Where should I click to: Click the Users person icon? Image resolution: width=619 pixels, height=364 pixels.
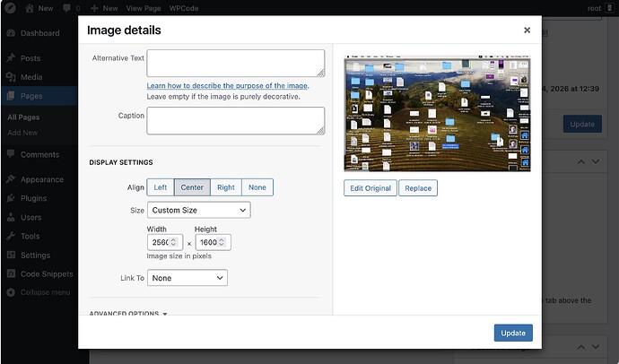11,217
